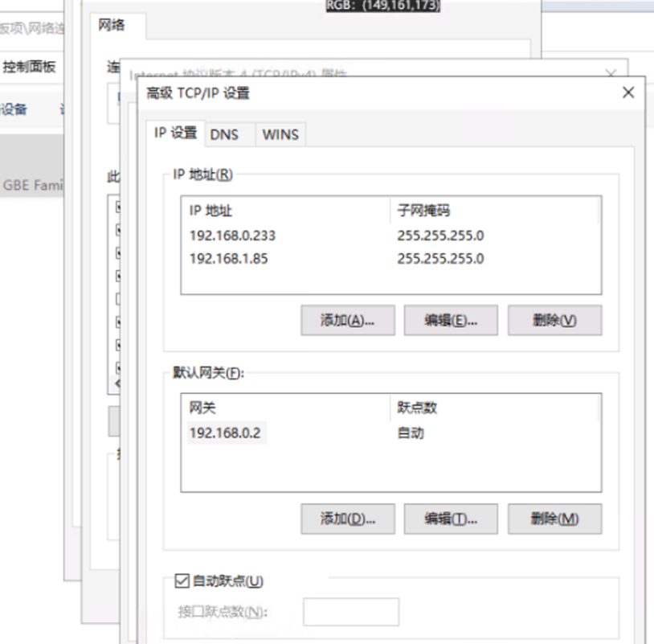654x644 pixels.
Task: Switch to the DNS tab
Action: pos(230,134)
